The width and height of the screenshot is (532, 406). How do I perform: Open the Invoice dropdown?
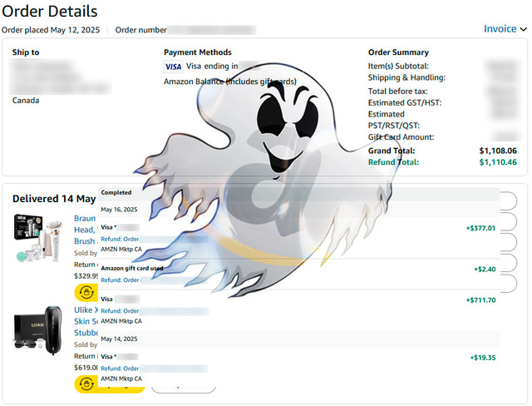coord(505,29)
